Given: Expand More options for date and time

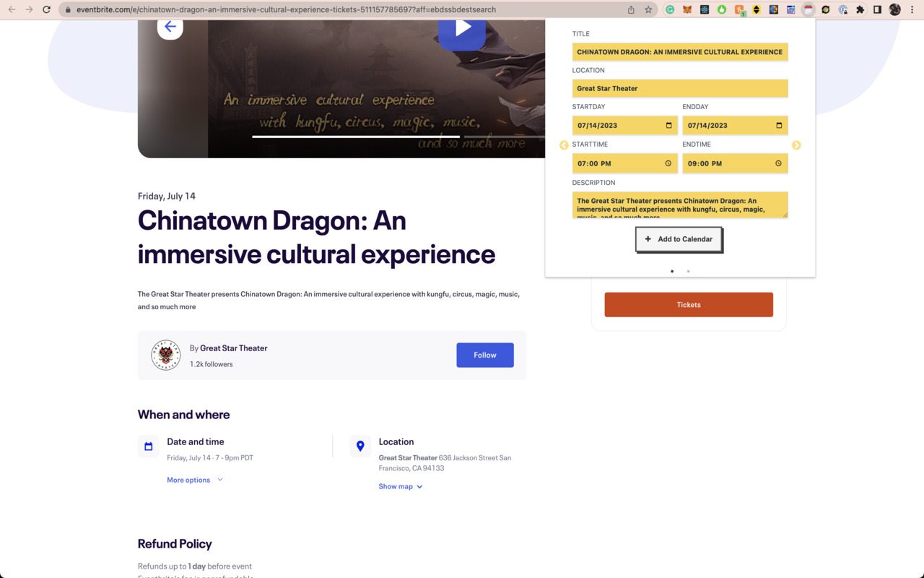Looking at the screenshot, I should point(195,480).
